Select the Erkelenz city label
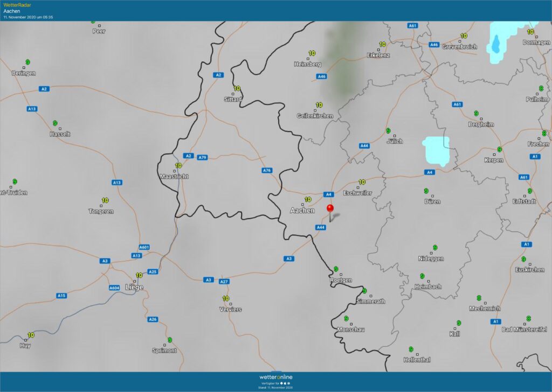The width and height of the screenshot is (552, 392). tap(378, 55)
